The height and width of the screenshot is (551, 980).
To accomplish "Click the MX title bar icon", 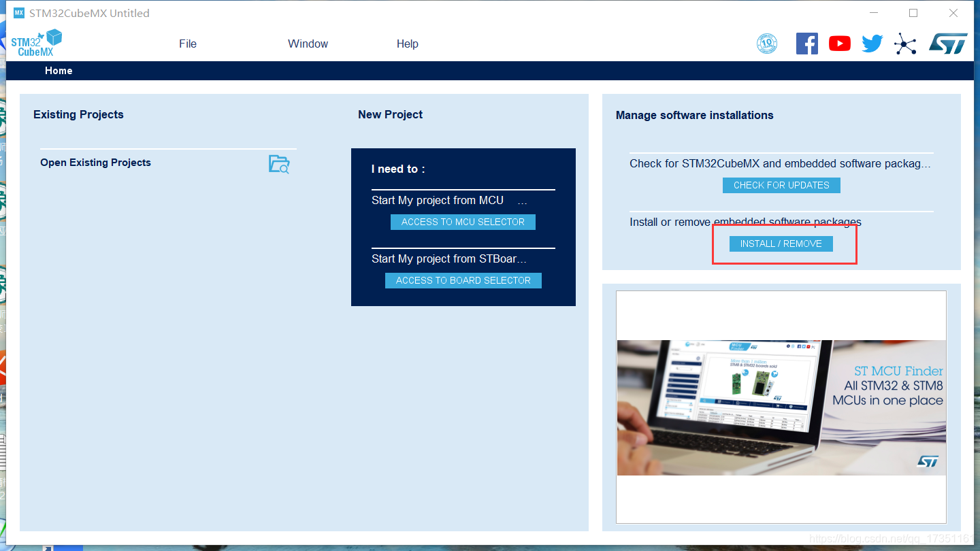I will pyautogui.click(x=19, y=13).
